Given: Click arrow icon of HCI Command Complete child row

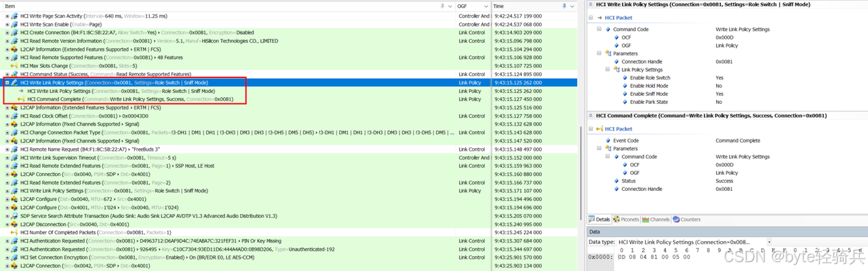Looking at the screenshot, I should 21,99.
